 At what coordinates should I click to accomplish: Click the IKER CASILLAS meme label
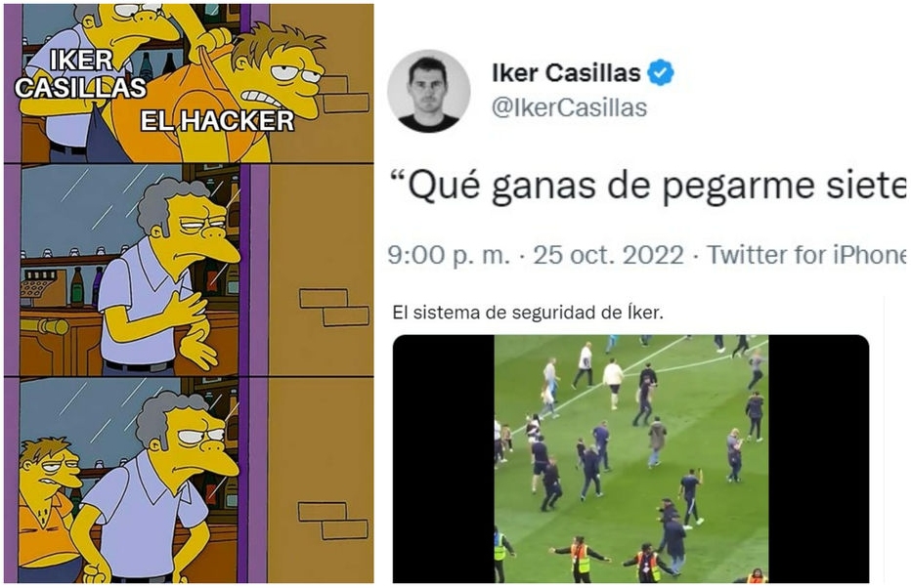(80, 73)
